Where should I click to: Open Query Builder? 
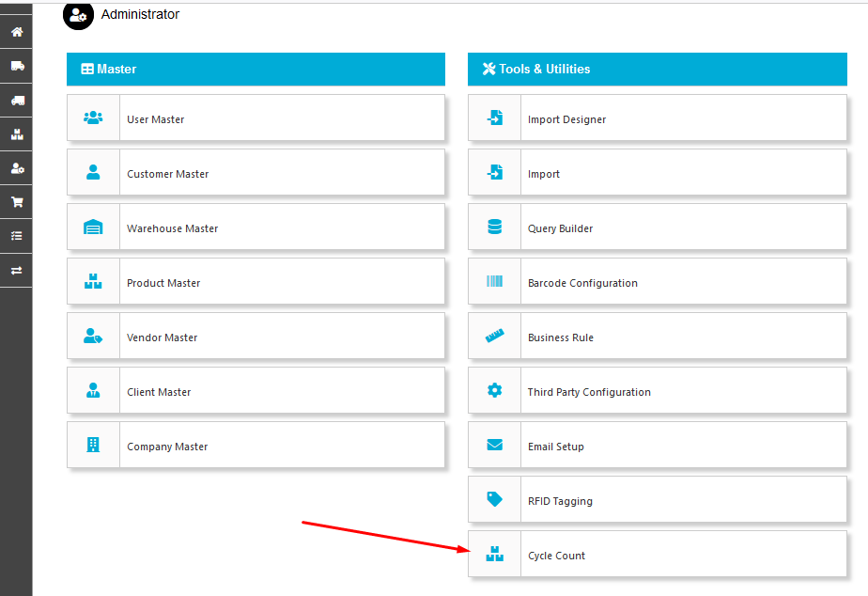coord(560,228)
